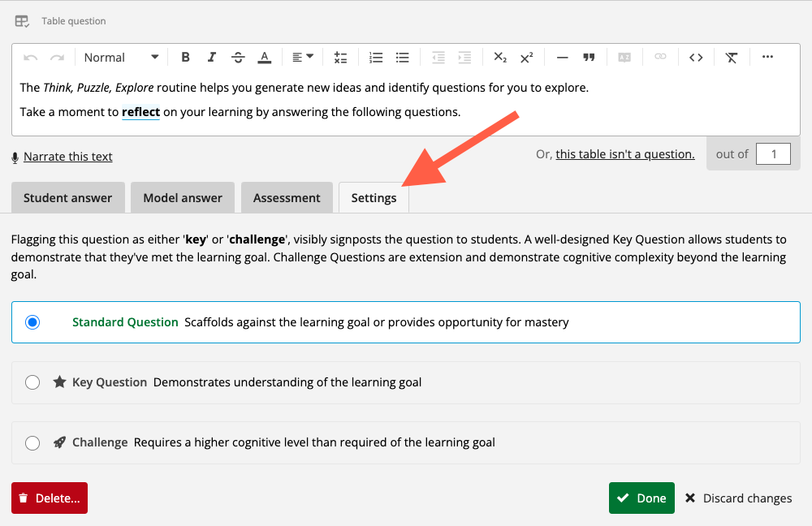Viewport: 812px width, 526px height.
Task: Switch to the Model answer tab
Action: [182, 198]
